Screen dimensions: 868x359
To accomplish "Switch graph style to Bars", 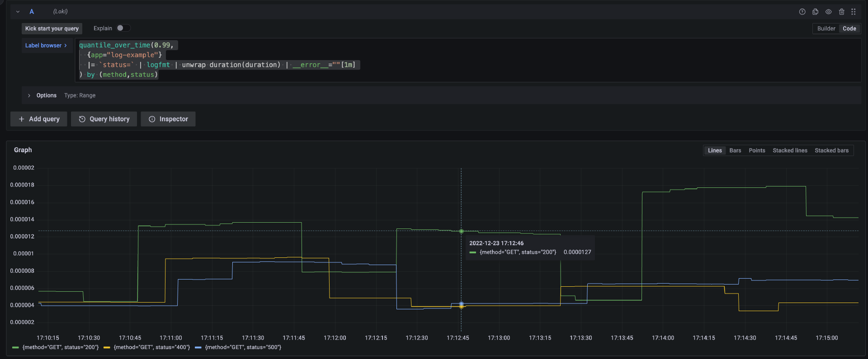I will pos(735,150).
